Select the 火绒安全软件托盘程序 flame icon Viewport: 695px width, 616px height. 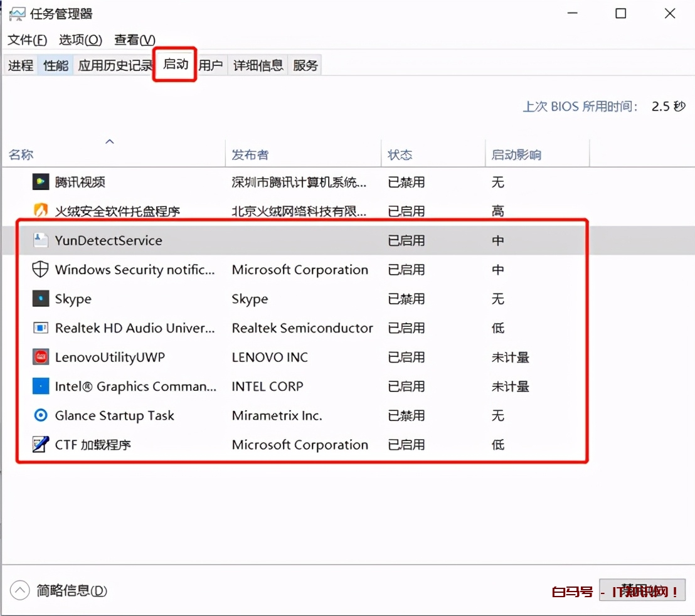coord(39,211)
